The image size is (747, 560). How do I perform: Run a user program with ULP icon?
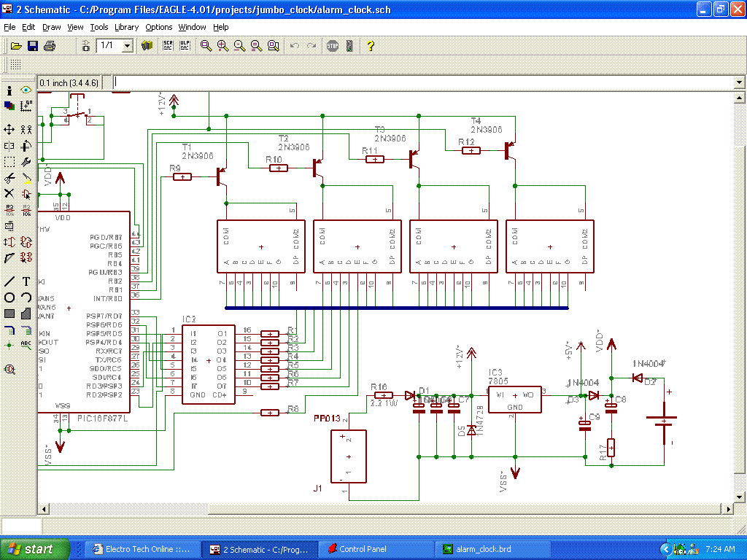pyautogui.click(x=185, y=46)
